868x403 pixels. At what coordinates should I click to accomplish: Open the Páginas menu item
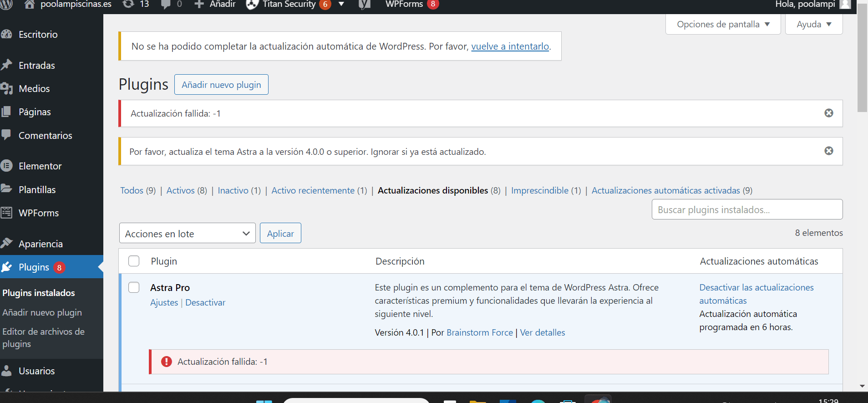pos(35,112)
